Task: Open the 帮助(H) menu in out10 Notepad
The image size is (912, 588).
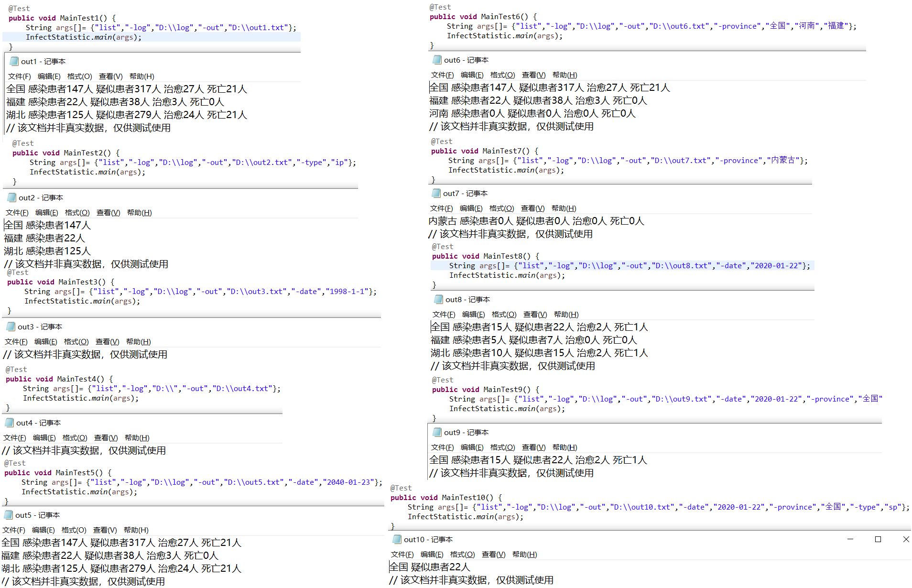Action: [x=525, y=555]
